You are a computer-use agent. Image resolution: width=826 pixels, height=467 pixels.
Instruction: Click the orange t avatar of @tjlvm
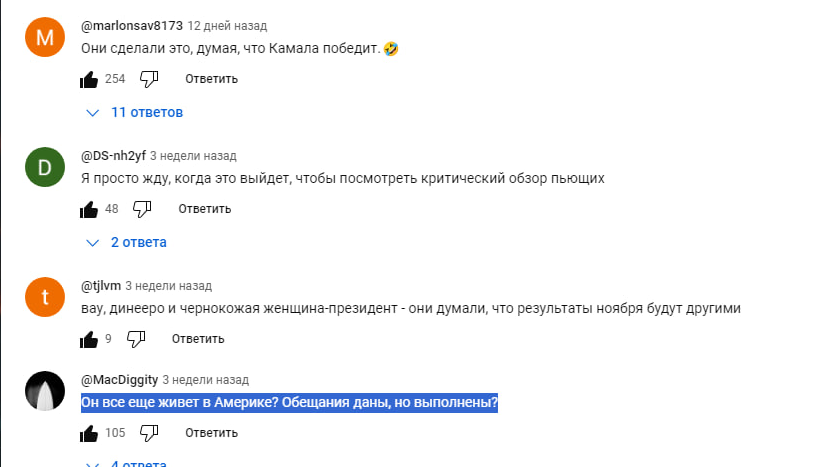44,298
